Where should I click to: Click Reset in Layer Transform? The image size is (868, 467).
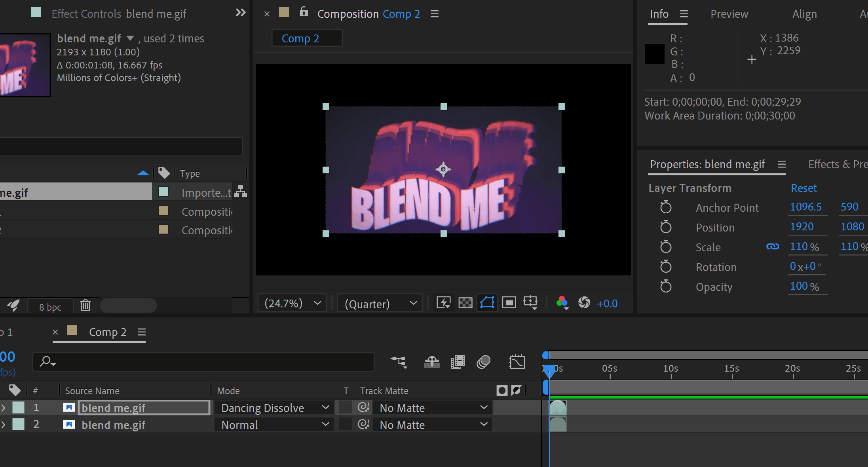click(803, 188)
